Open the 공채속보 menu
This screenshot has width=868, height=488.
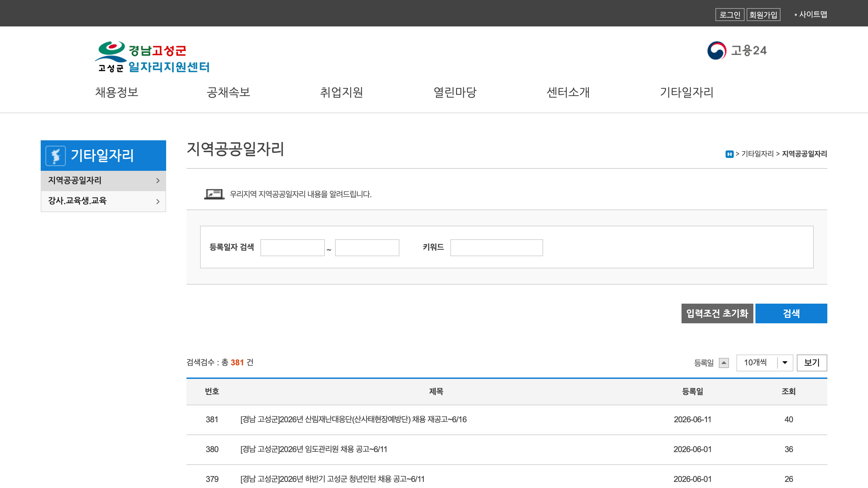[229, 92]
